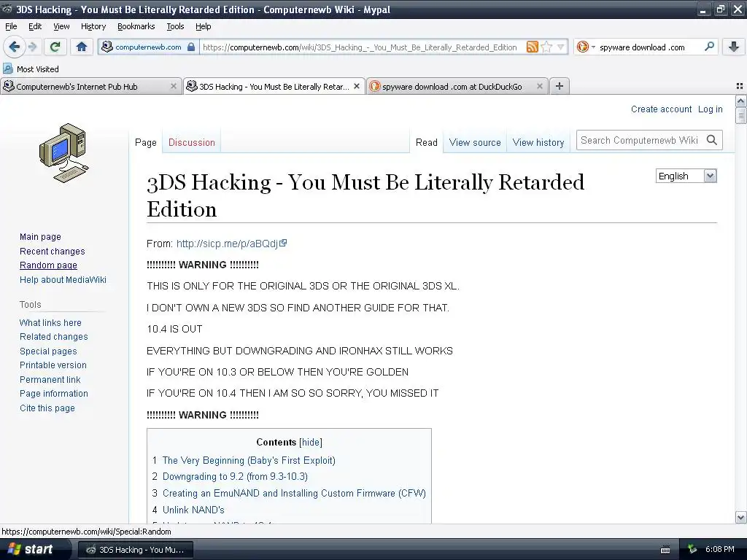Open a new tab with the plus button

[x=560, y=86]
